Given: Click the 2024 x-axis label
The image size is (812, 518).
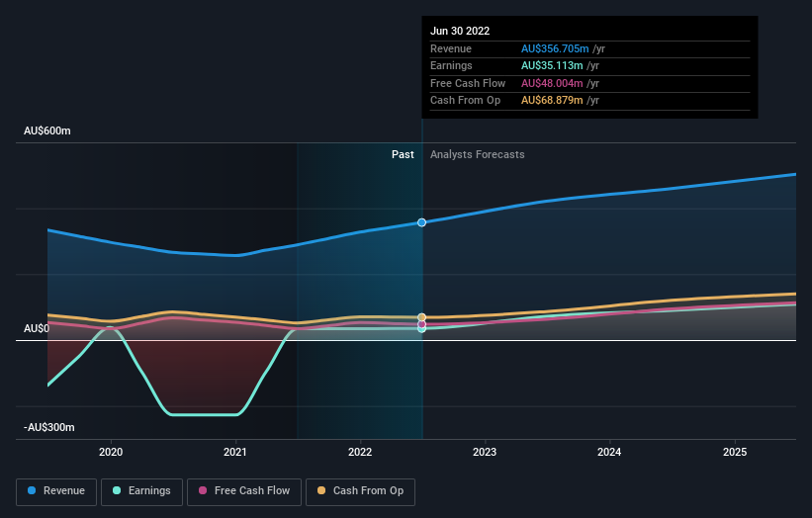Looking at the screenshot, I should coord(609,452).
